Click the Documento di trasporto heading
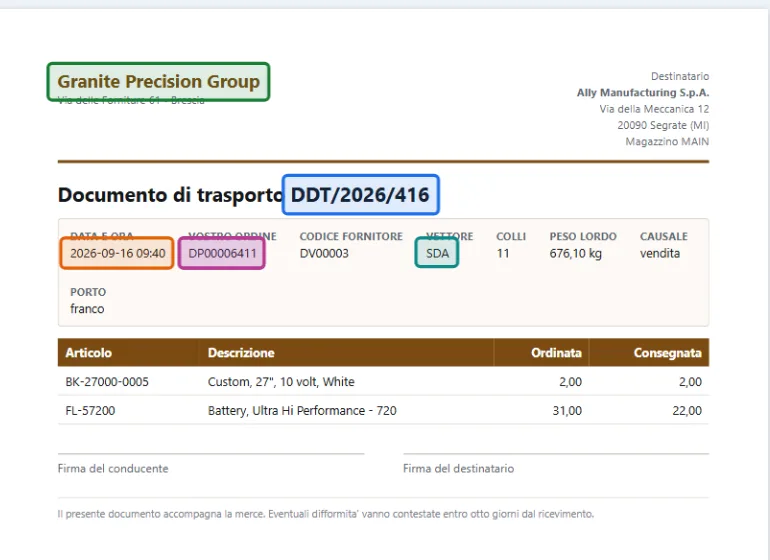The height and width of the screenshot is (560, 770). [x=170, y=195]
